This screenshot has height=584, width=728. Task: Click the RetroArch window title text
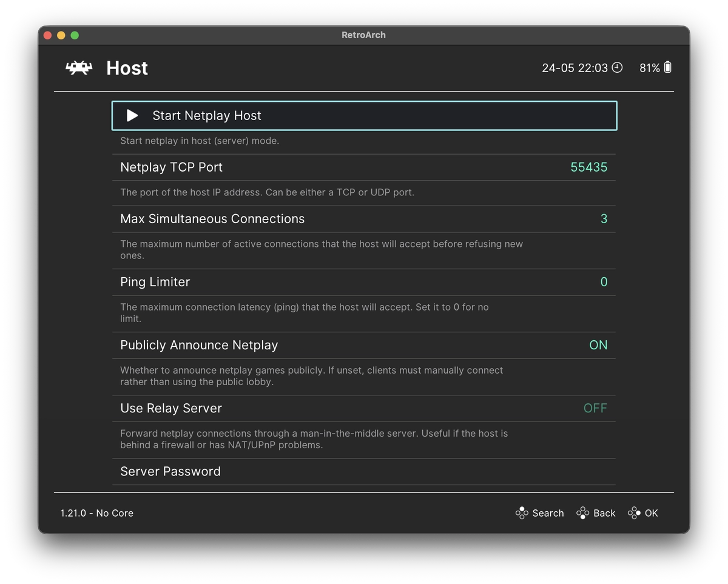coord(363,35)
